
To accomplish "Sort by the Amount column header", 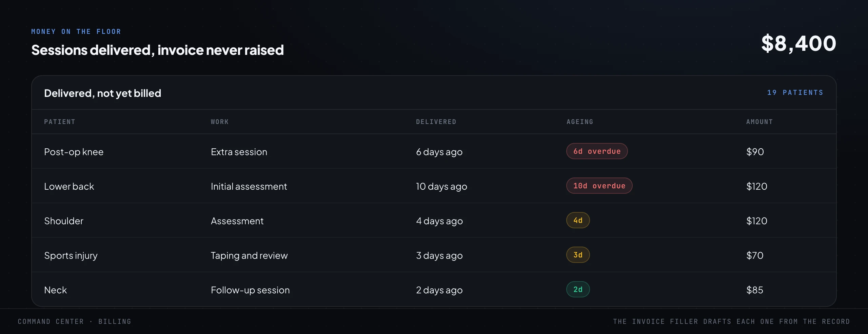I will click(x=759, y=122).
